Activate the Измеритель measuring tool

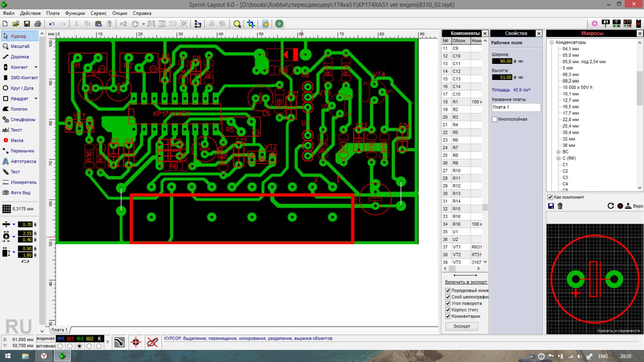pyautogui.click(x=23, y=182)
